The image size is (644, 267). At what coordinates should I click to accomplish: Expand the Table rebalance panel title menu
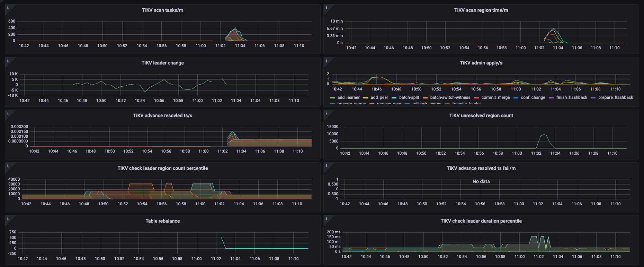[x=162, y=221]
